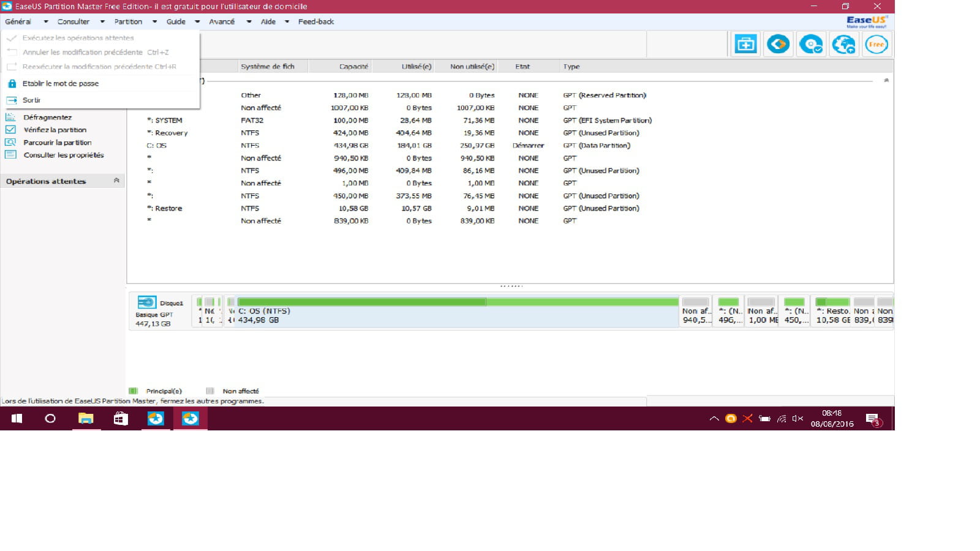Click the disc with checkmark toolbar icon

(x=811, y=44)
